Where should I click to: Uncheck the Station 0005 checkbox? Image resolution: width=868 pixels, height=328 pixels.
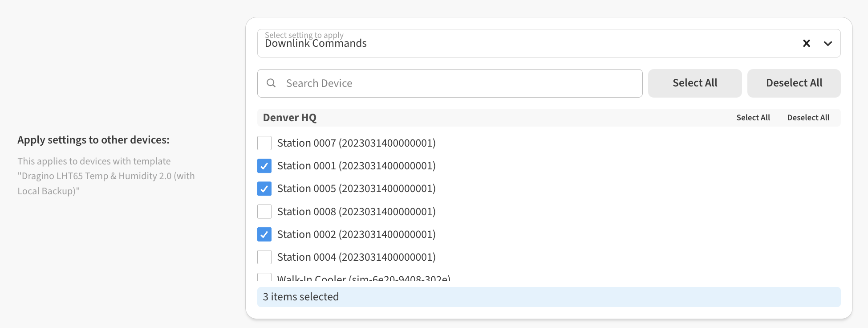[x=264, y=189]
